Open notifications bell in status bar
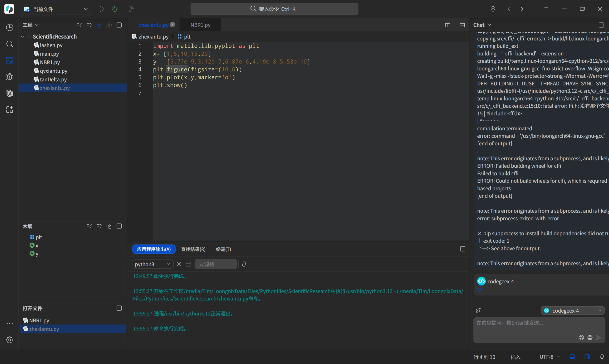Screen dimensions: 609x364 click(x=602, y=357)
